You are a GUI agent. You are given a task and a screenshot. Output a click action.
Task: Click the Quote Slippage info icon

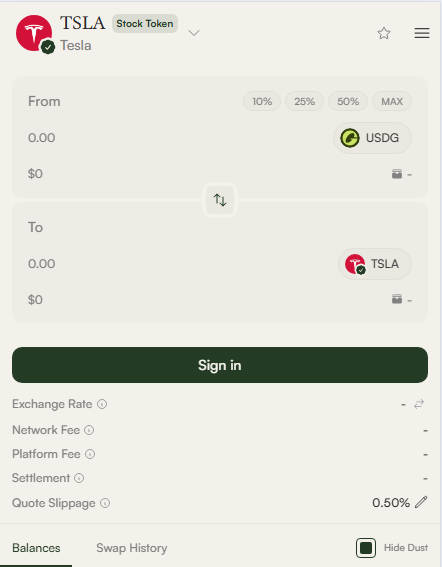(105, 503)
